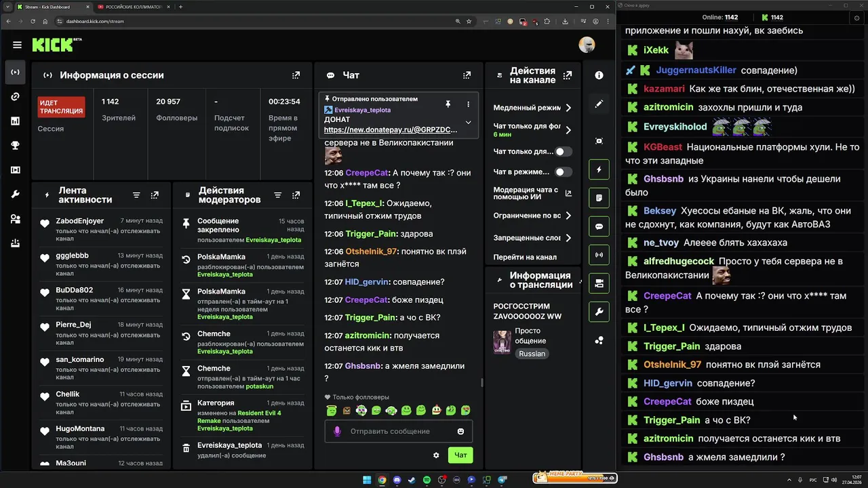Click the pencil edit icon in the right toolbar
The height and width of the screenshot is (488, 868).
(x=599, y=104)
